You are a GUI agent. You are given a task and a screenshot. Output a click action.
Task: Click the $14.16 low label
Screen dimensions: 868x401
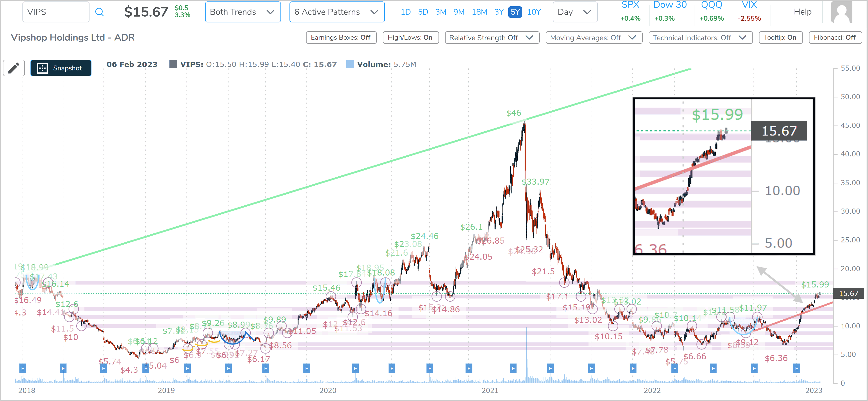pyautogui.click(x=379, y=313)
